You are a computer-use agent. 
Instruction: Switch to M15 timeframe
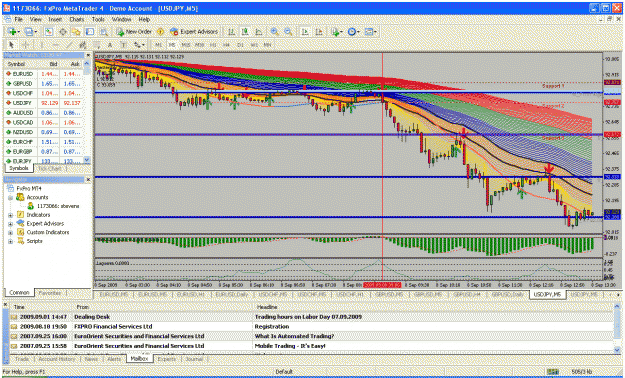point(185,45)
